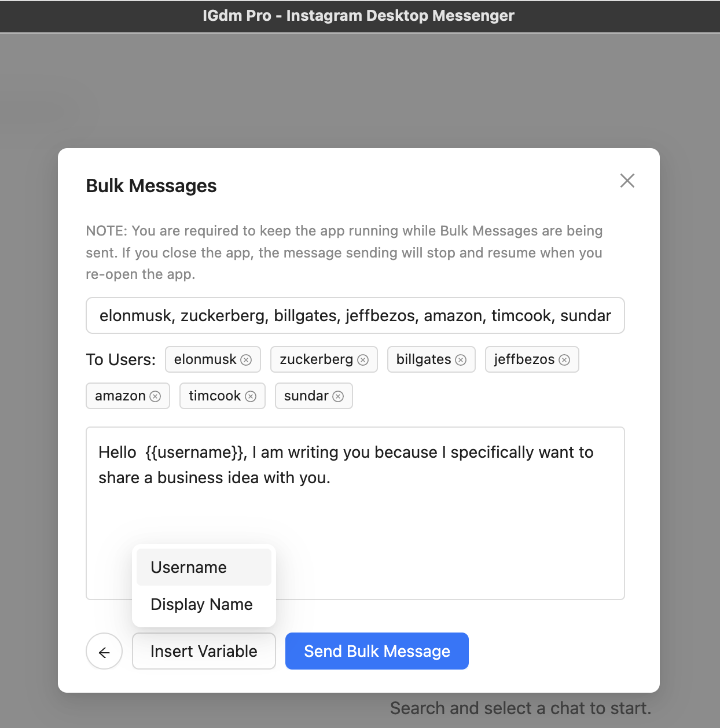Click the Bulk Messages heading
The width and height of the screenshot is (720, 728).
(x=151, y=186)
